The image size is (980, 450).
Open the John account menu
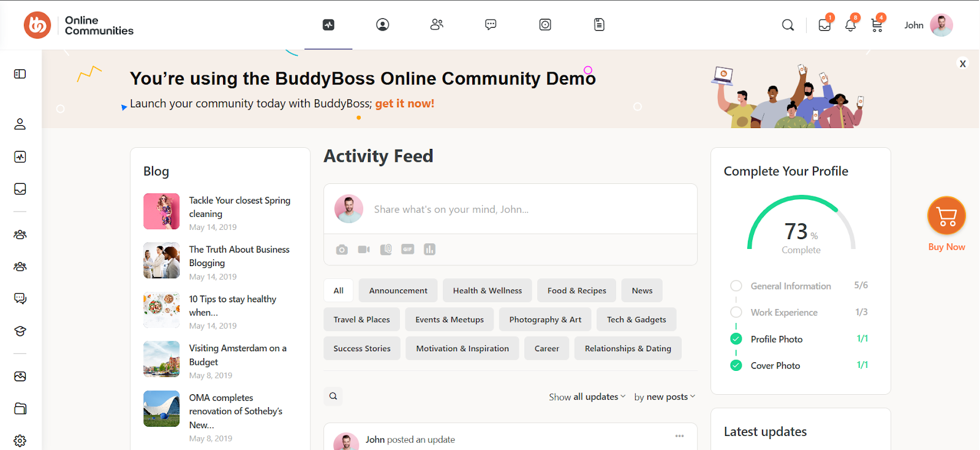[929, 25]
